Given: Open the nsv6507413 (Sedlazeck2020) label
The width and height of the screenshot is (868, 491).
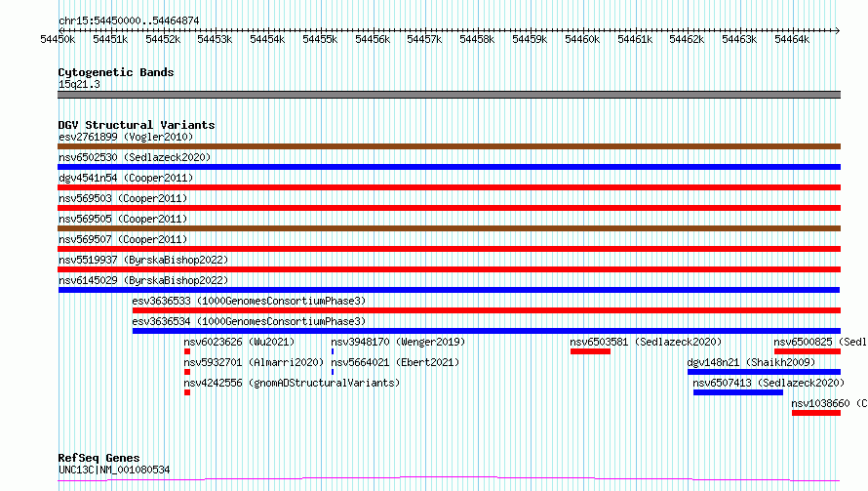Looking at the screenshot, I should click(x=769, y=383).
